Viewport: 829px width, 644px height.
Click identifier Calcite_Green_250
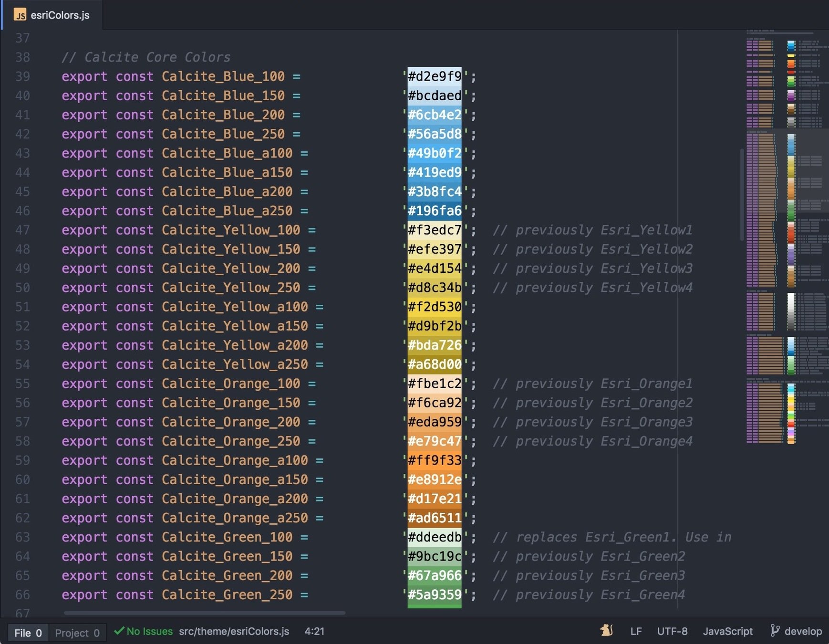point(227,595)
